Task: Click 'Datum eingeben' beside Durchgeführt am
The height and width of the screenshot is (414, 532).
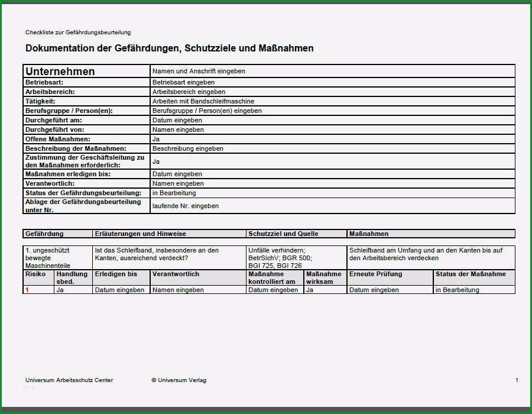Action: 332,120
